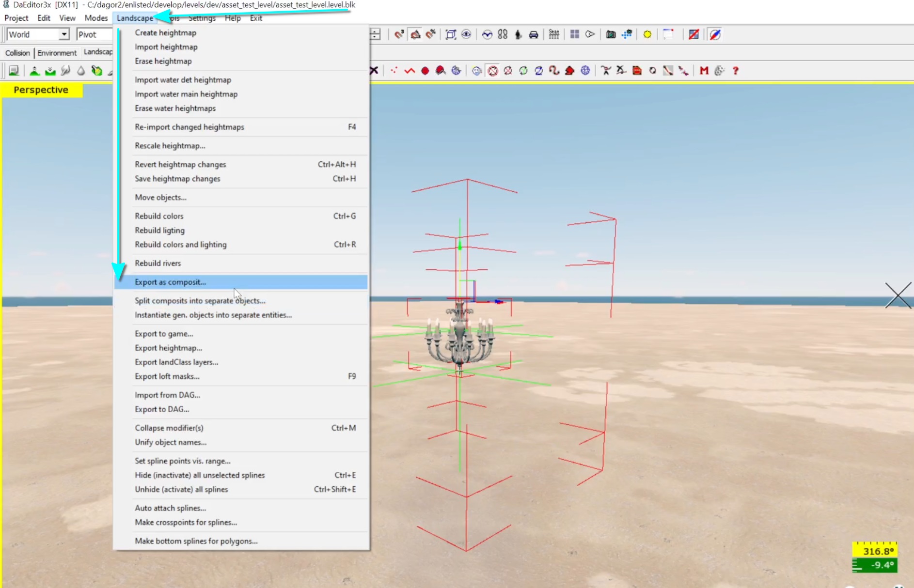The height and width of the screenshot is (588, 914).
Task: Choose Export as composit... menu entry
Action: click(x=170, y=282)
